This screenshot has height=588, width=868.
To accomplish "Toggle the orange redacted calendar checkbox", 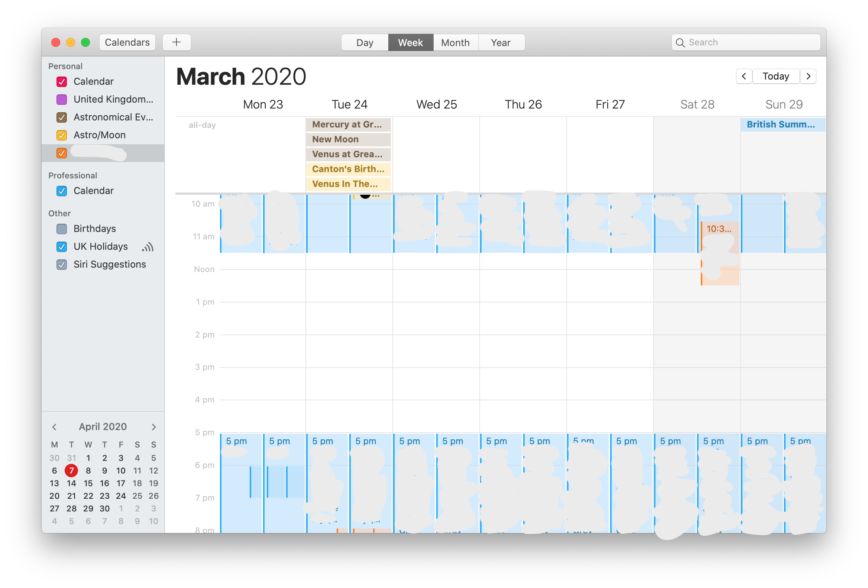I will click(62, 153).
